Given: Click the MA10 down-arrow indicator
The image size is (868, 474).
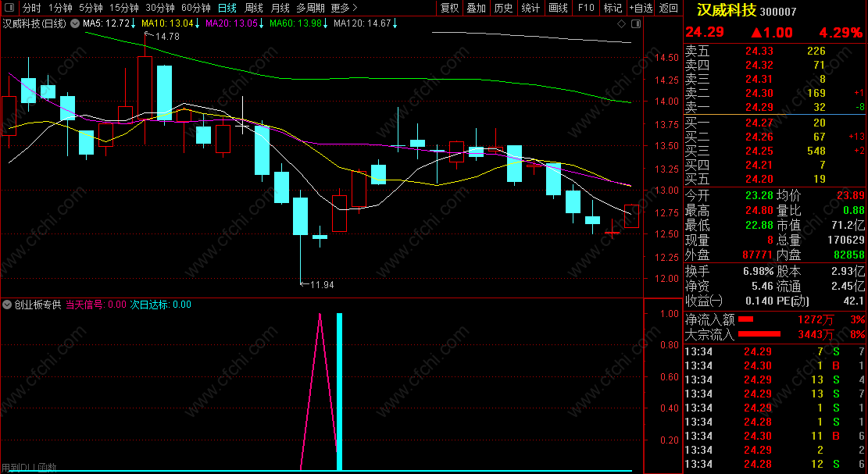Looking at the screenshot, I should (x=197, y=23).
